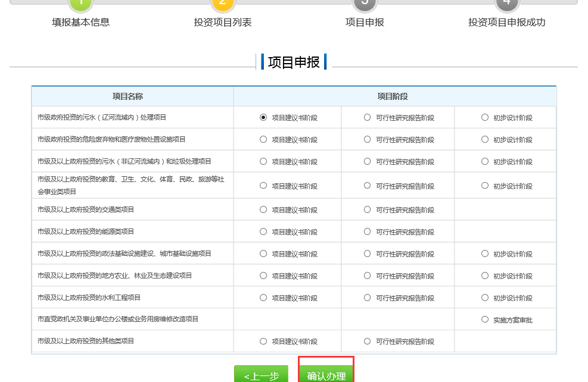Select 项目建议书阶段 for 交通类项目
588x382 pixels.
pos(263,209)
